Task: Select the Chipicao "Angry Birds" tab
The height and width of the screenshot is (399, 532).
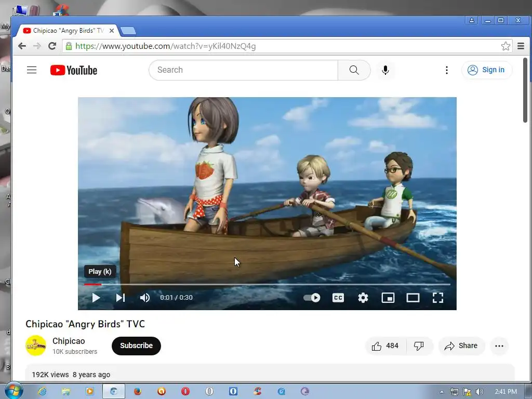Action: 68,31
